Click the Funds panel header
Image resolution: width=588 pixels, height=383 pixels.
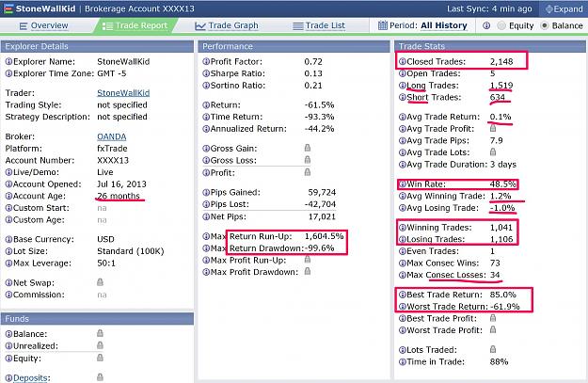[97, 319]
